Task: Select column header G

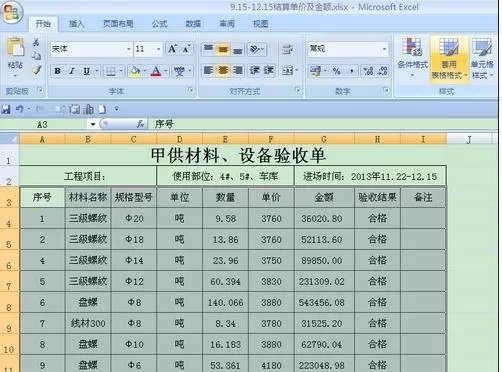Action: click(324, 139)
